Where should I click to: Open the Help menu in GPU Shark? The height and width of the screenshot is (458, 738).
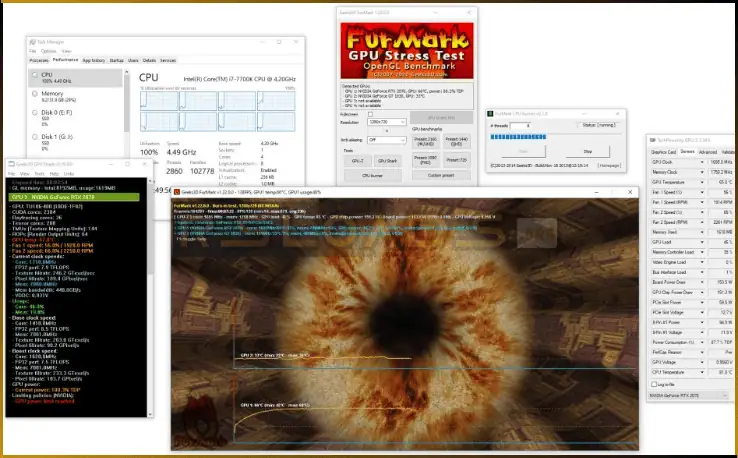[x=54, y=174]
